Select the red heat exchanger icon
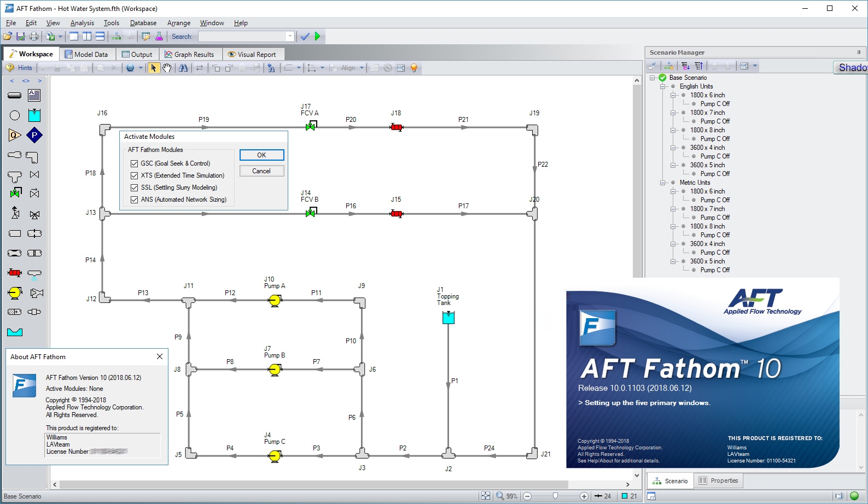The height and width of the screenshot is (504, 868). (15, 273)
